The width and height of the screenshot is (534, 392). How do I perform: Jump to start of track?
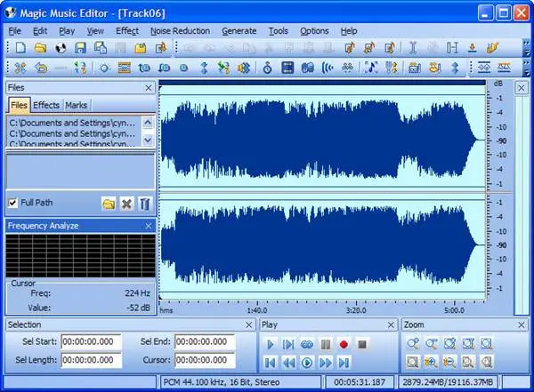[x=271, y=363]
